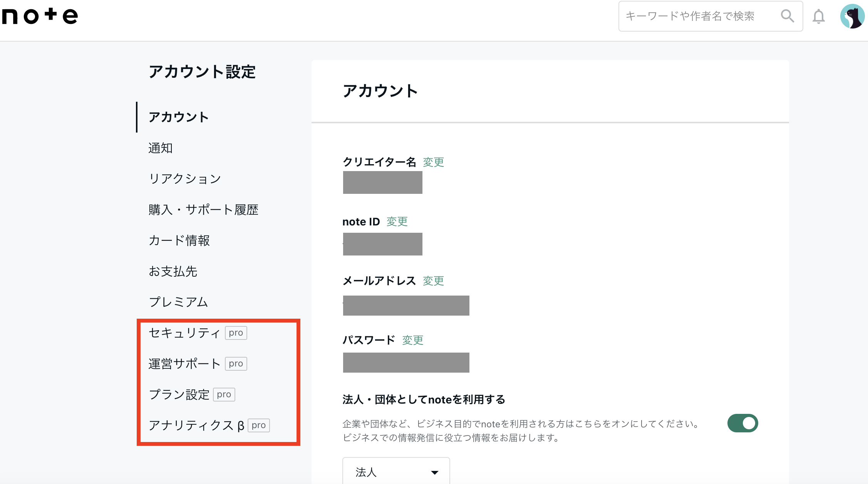This screenshot has width=868, height=484.
Task: Click 変更 next to パスワード
Action: 413,340
